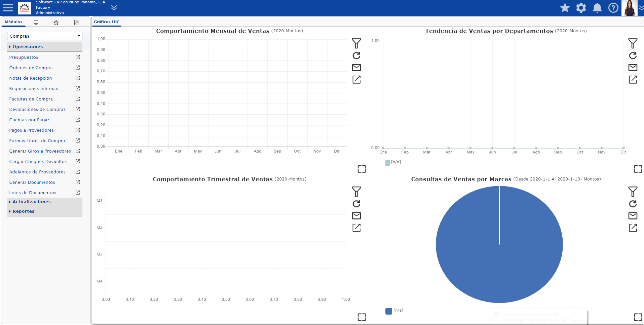Open Cuentas por Pagar link
Screen dimensions: 644x325
(x=29, y=120)
